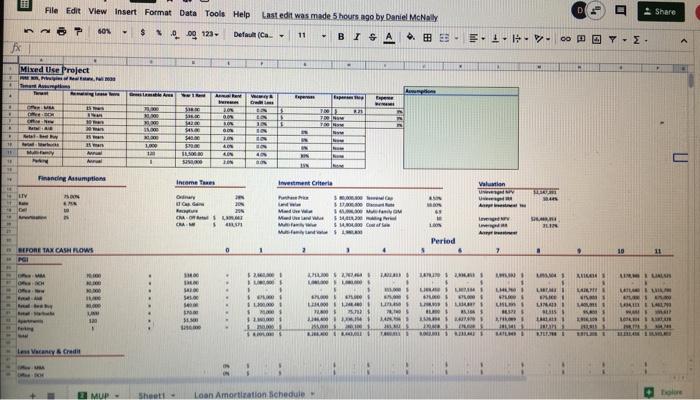The height and width of the screenshot is (400, 700).
Task: Select the Mixed Use Project title cell
Action: tap(54, 70)
